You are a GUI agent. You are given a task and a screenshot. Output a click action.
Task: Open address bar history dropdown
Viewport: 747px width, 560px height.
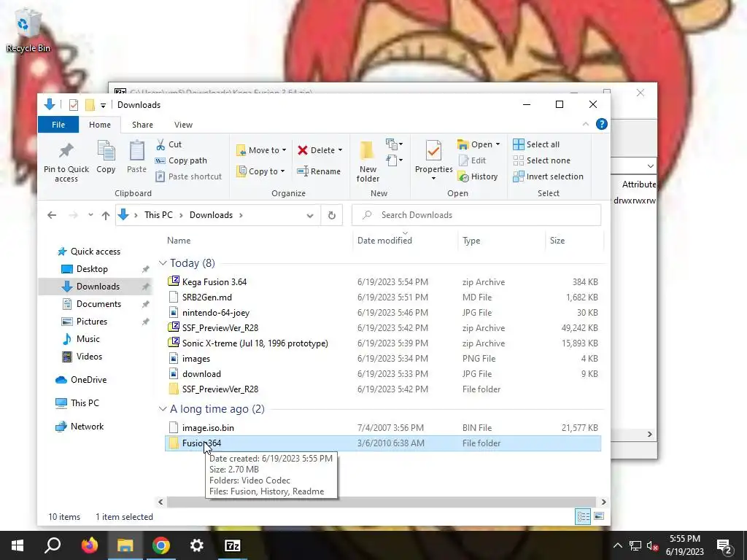point(310,215)
